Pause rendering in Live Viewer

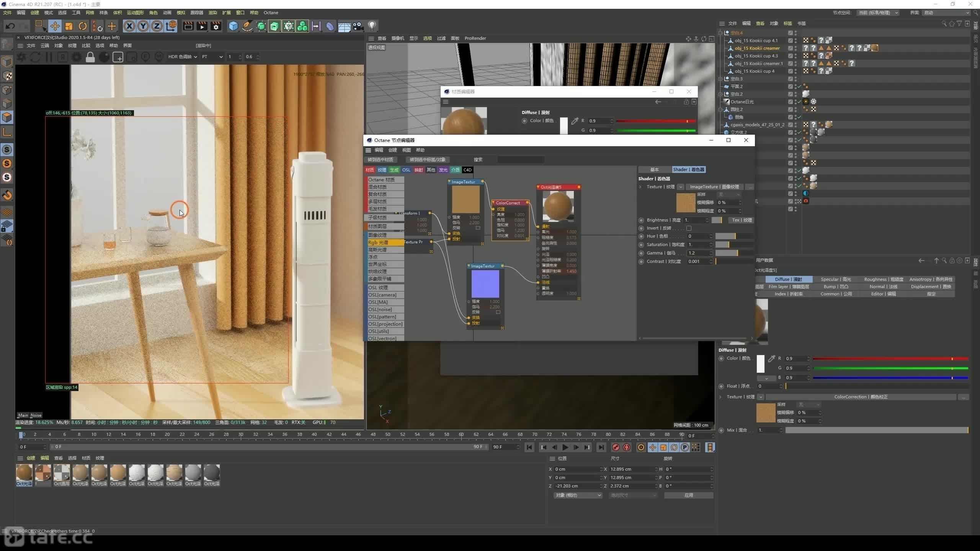click(49, 57)
